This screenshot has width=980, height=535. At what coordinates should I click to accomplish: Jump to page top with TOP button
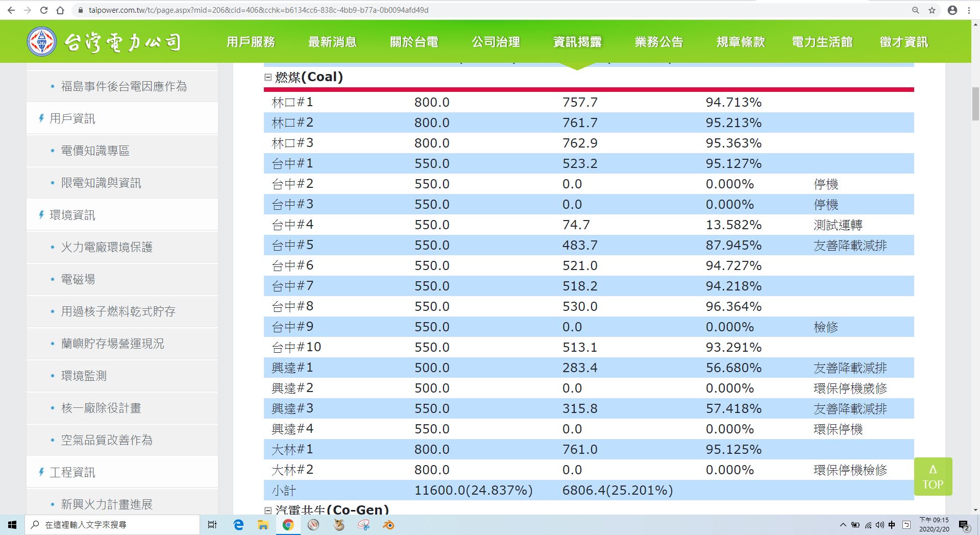[x=933, y=477]
